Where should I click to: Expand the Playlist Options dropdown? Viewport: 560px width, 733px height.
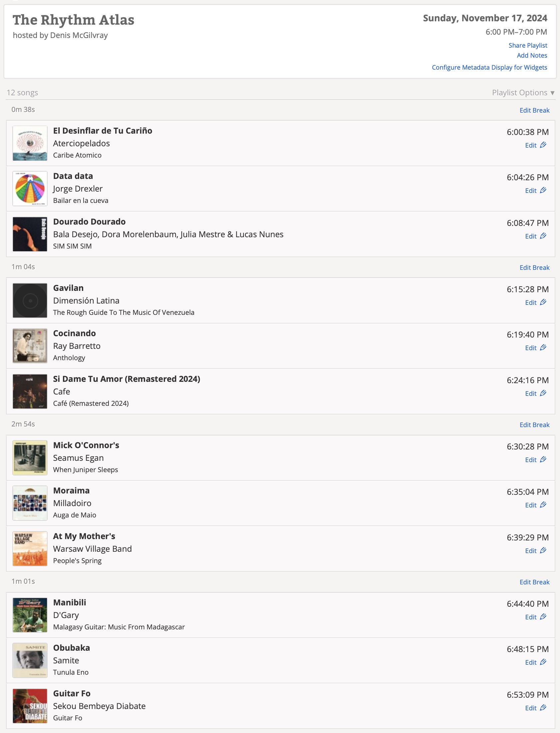523,93
